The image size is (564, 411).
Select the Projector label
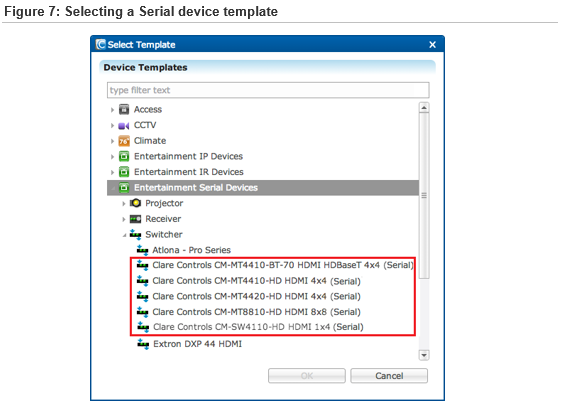point(164,203)
